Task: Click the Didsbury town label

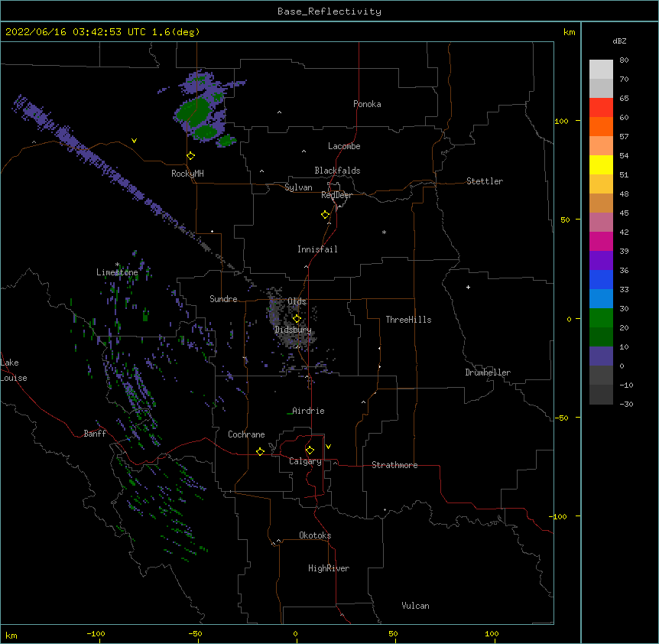Action: (x=293, y=330)
